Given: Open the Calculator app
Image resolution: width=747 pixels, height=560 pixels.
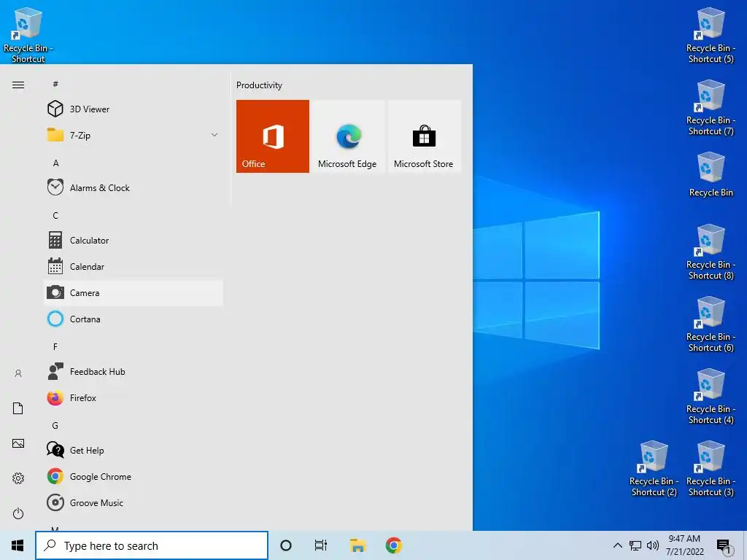Looking at the screenshot, I should (x=133, y=240).
